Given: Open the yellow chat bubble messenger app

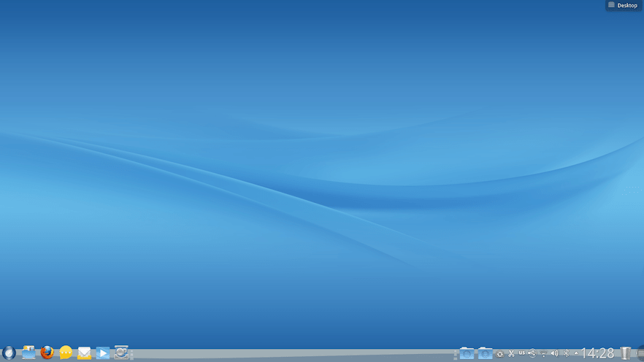Looking at the screenshot, I should [x=66, y=353].
